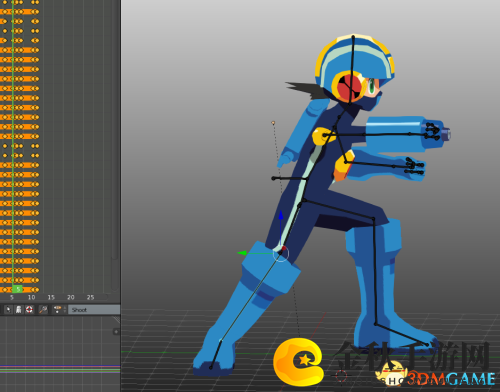The width and height of the screenshot is (500, 392).
Task: Click frame 10 on the timeline ruler
Action: click(x=31, y=297)
